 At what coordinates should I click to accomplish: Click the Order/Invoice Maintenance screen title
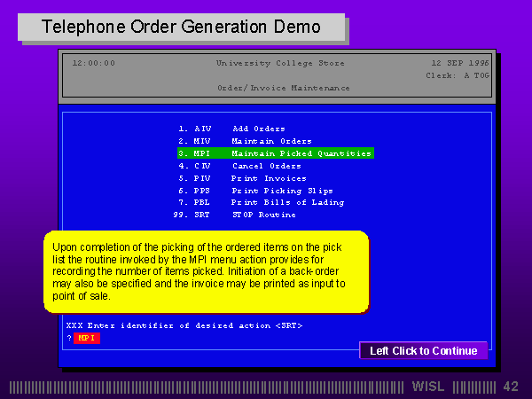(283, 88)
